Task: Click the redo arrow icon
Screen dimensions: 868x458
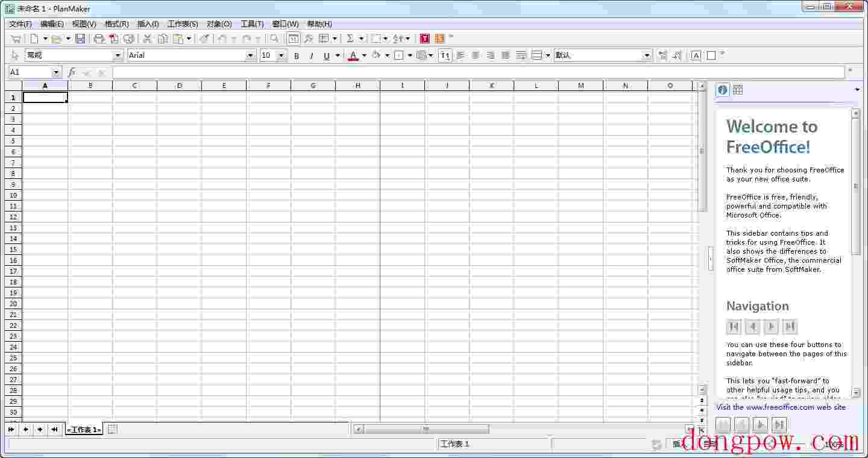Action: [247, 39]
